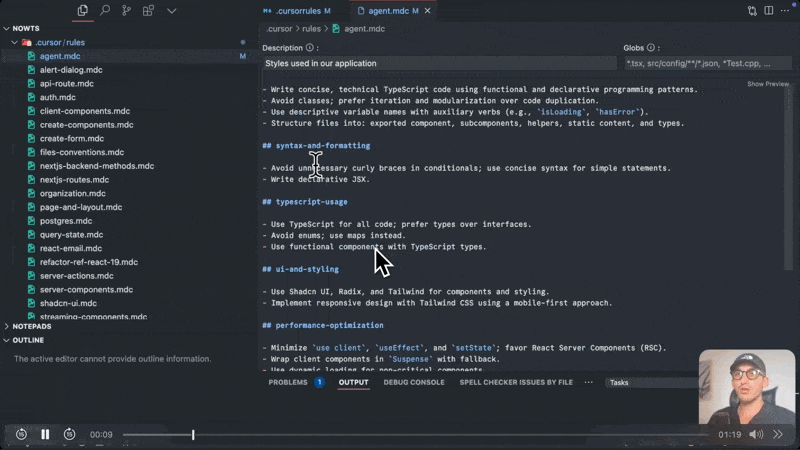Collapse the .cursor/rules folder
The height and width of the screenshot is (450, 800).
point(15,43)
